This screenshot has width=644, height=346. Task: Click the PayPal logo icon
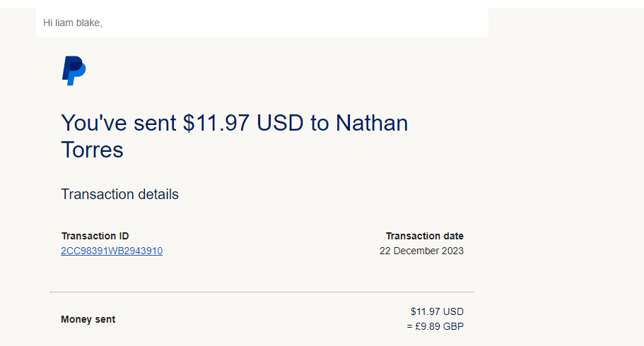coord(74,71)
